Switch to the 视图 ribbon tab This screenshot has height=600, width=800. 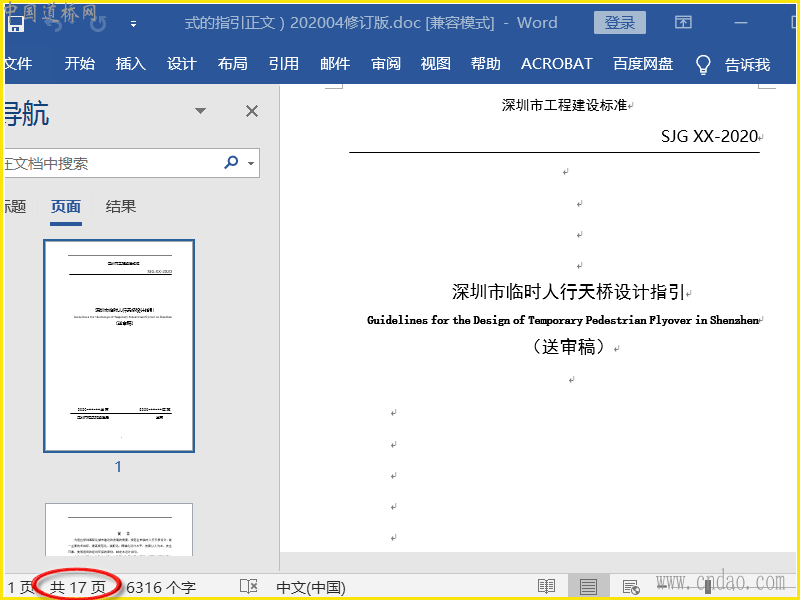tap(435, 64)
